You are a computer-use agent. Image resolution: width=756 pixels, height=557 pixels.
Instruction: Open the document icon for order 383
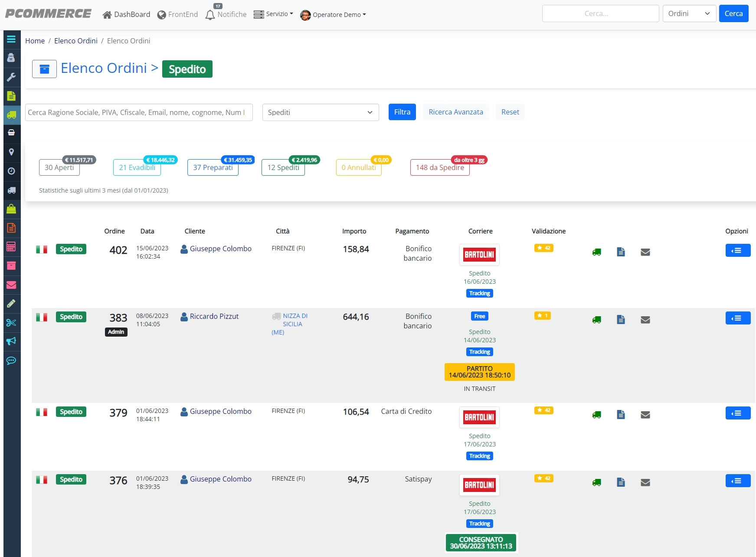coord(621,320)
